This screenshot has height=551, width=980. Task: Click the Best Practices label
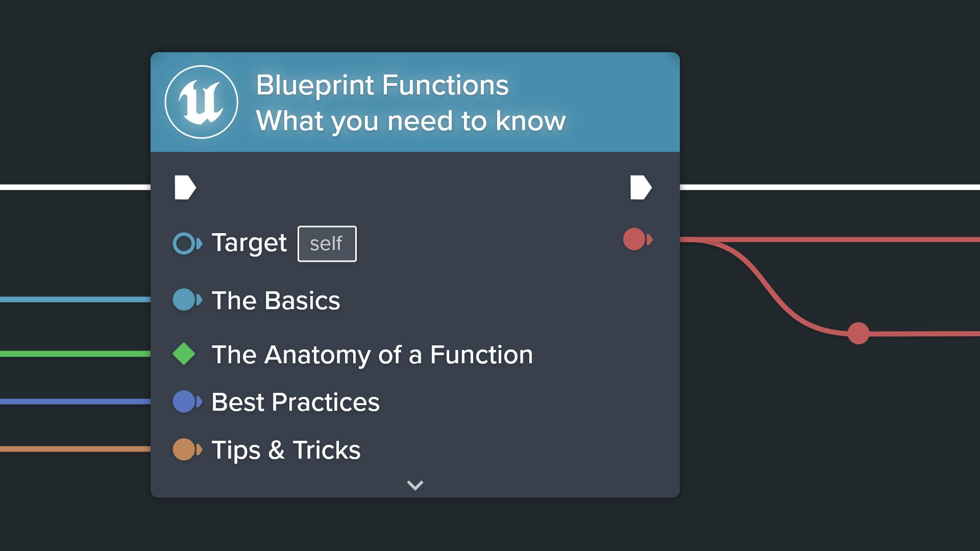(296, 402)
